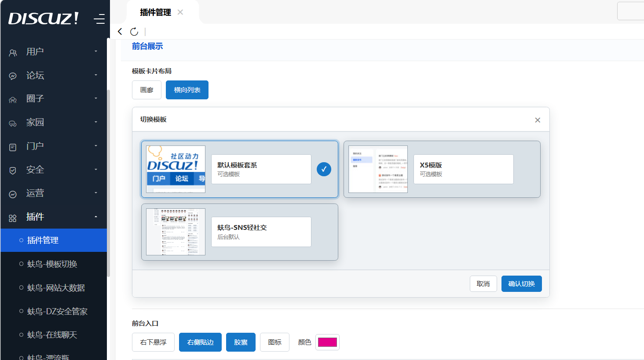Image resolution: width=644 pixels, height=360 pixels.
Task: Select 横向列表 horizontal list layout
Action: click(x=187, y=90)
